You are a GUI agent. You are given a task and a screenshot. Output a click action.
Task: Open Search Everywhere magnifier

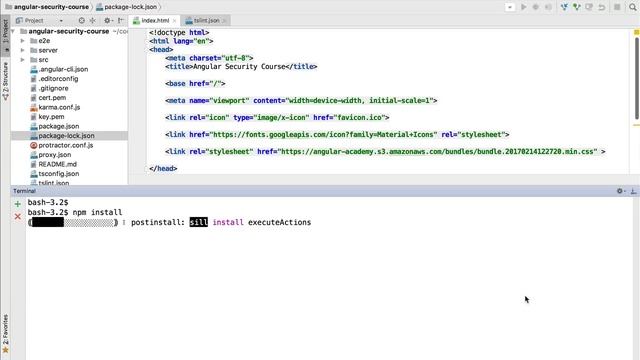(x=633, y=7)
